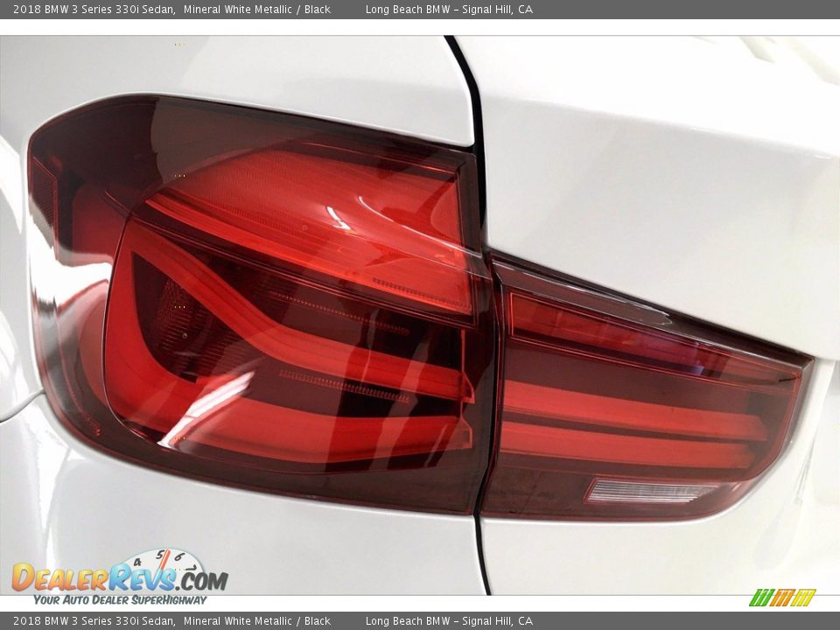Click 'Mineral White Metallic / Black' in bottom bar
This screenshot has height=630, width=840.
[256, 621]
